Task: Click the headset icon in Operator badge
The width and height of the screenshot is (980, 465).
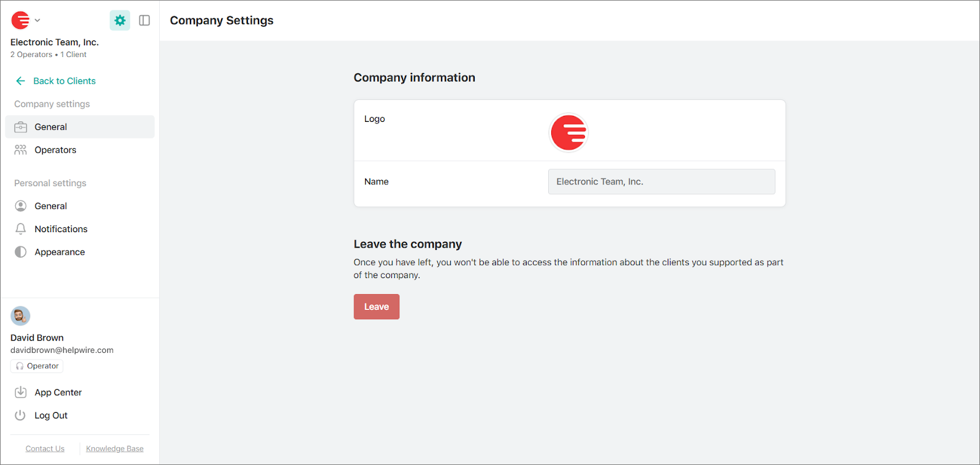Action: tap(20, 366)
